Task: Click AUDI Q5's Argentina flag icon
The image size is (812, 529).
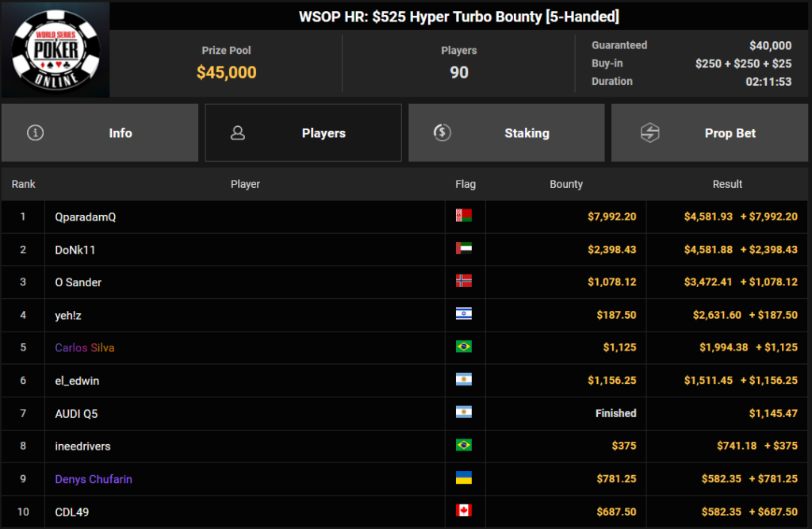Action: [x=463, y=412]
